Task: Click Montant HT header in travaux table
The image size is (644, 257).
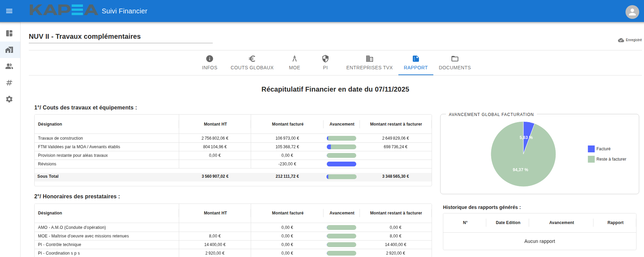Action: click(215, 124)
